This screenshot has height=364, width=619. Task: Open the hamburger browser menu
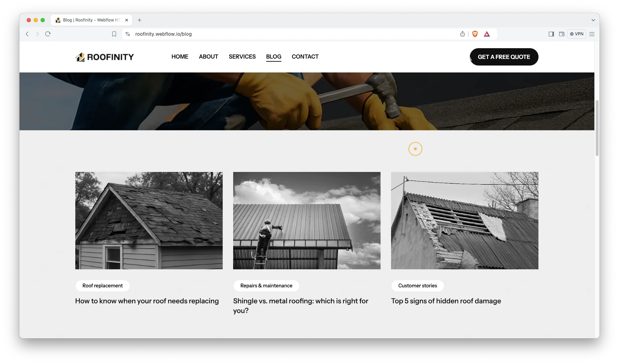point(592,34)
